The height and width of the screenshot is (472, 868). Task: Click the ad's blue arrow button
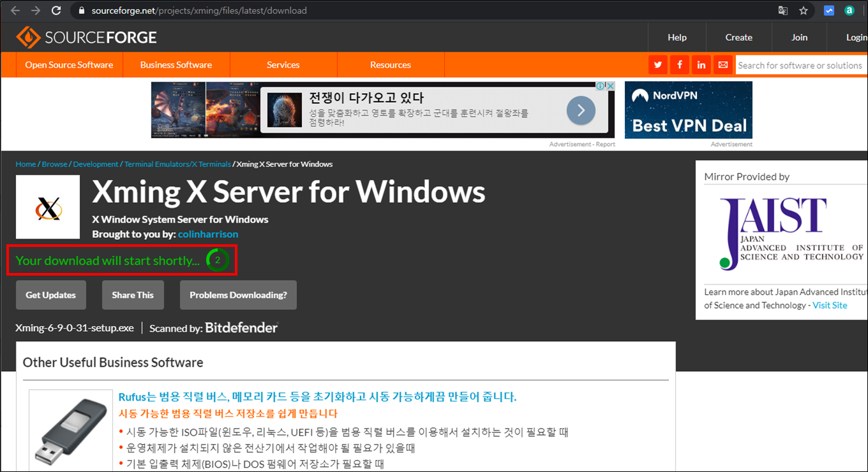click(581, 110)
